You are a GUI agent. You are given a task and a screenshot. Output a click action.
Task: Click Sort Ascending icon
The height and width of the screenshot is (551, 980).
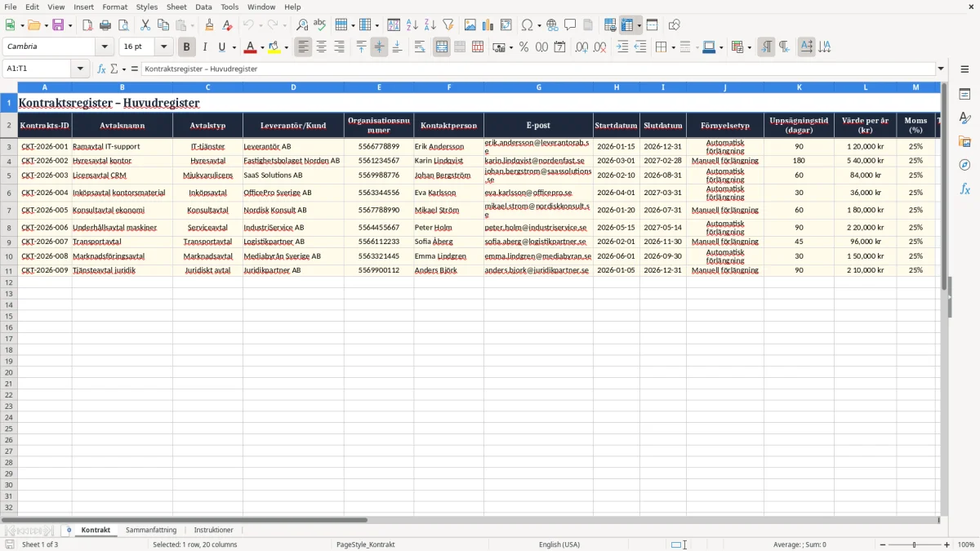(412, 25)
